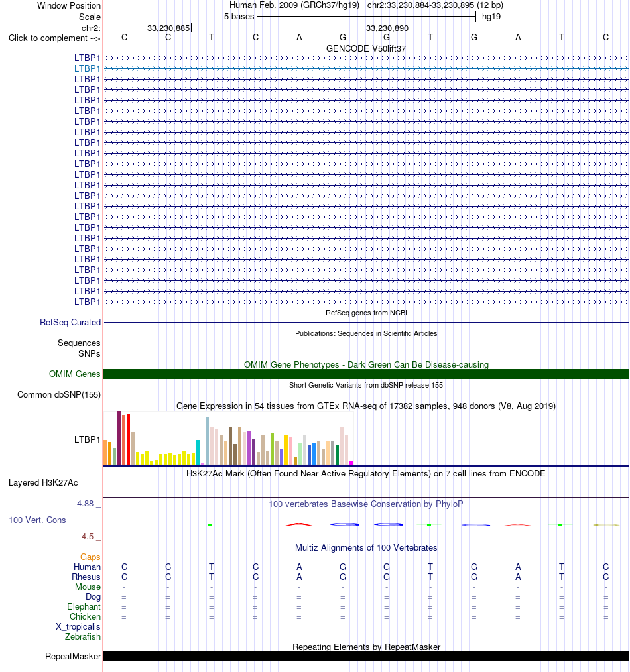Viewport: 630px width, 672px height.
Task: Click the bright cyan bar in the GTEx chart
Action: click(x=198, y=452)
